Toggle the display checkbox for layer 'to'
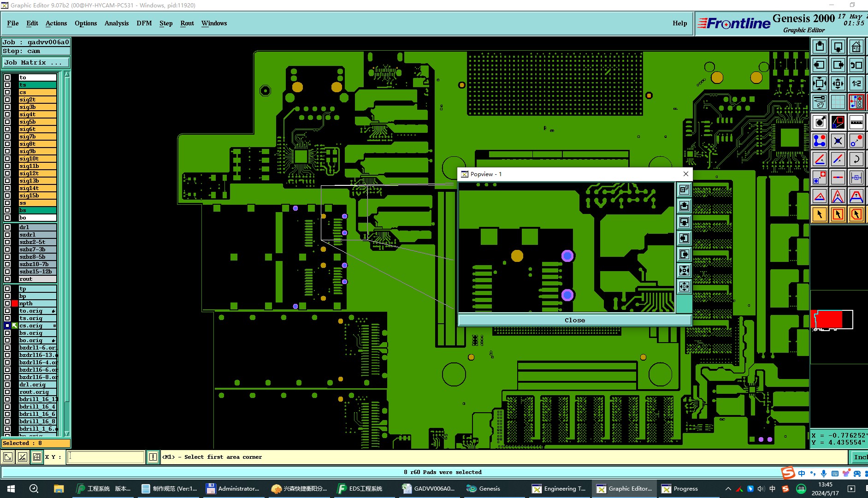The width and height of the screenshot is (868, 498). pyautogui.click(x=7, y=77)
